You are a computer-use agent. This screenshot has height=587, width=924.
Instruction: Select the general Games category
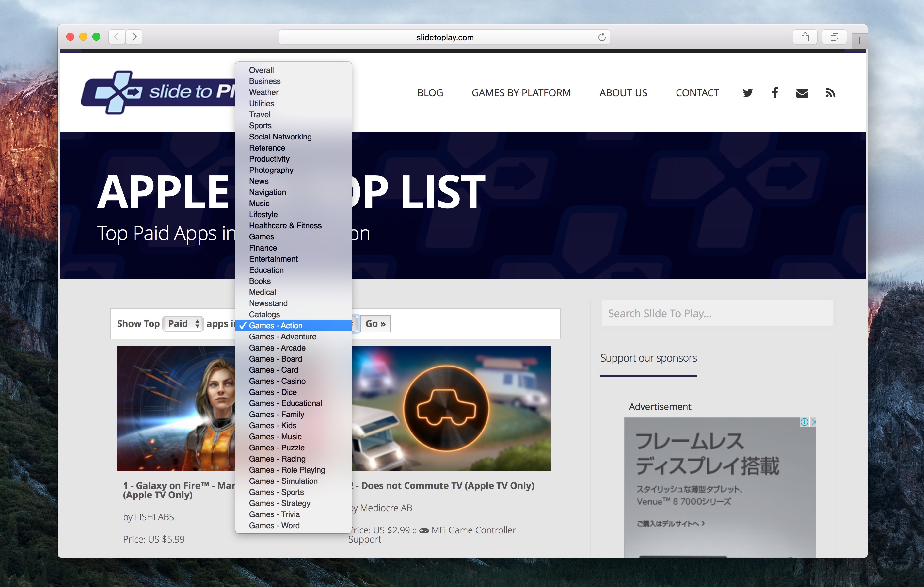pyautogui.click(x=294, y=237)
